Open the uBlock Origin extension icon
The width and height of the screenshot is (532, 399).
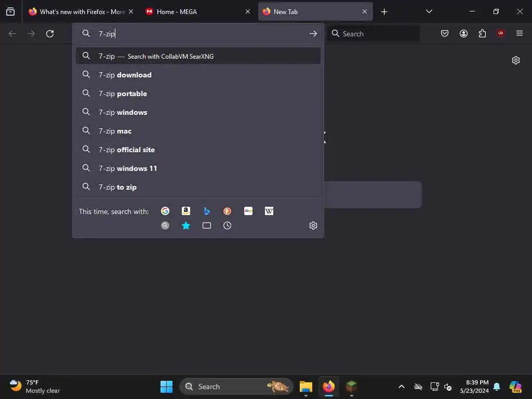pyautogui.click(x=501, y=33)
